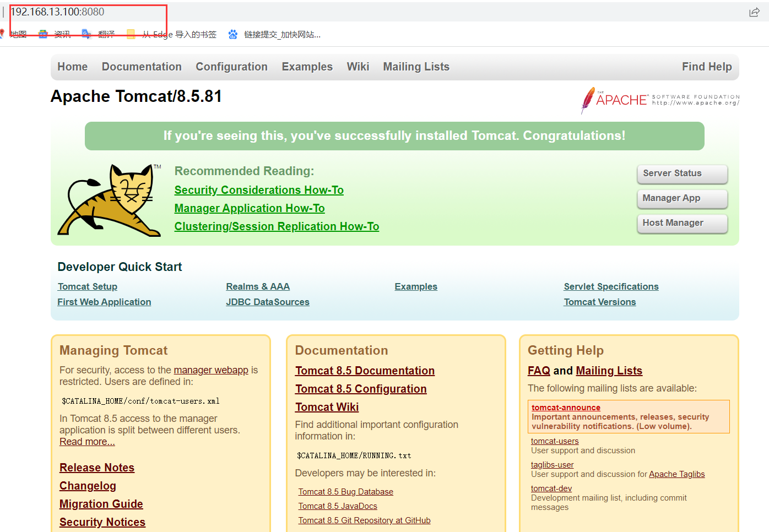
Task: Open Examples in the top navigation bar
Action: pos(307,67)
